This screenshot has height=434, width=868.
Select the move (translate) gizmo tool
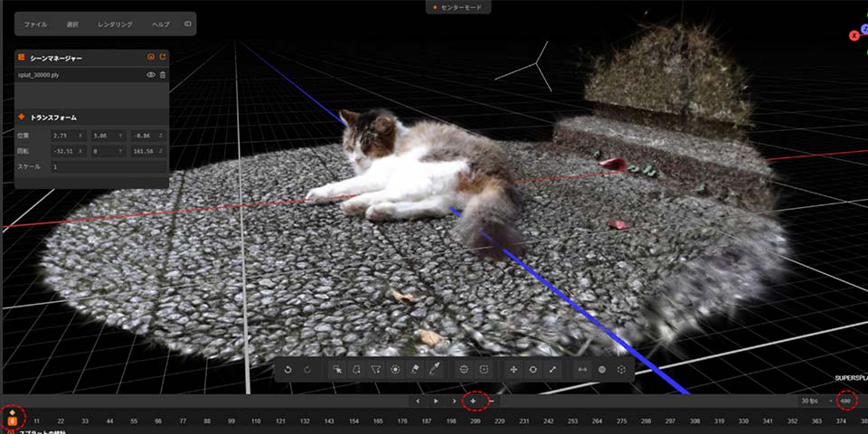[514, 370]
